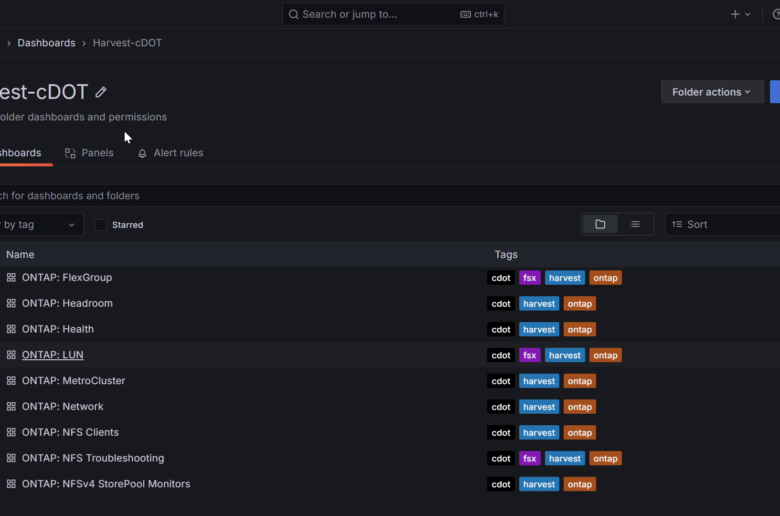This screenshot has height=516, width=780.
Task: Open the filter by tag dropdown
Action: coord(40,224)
